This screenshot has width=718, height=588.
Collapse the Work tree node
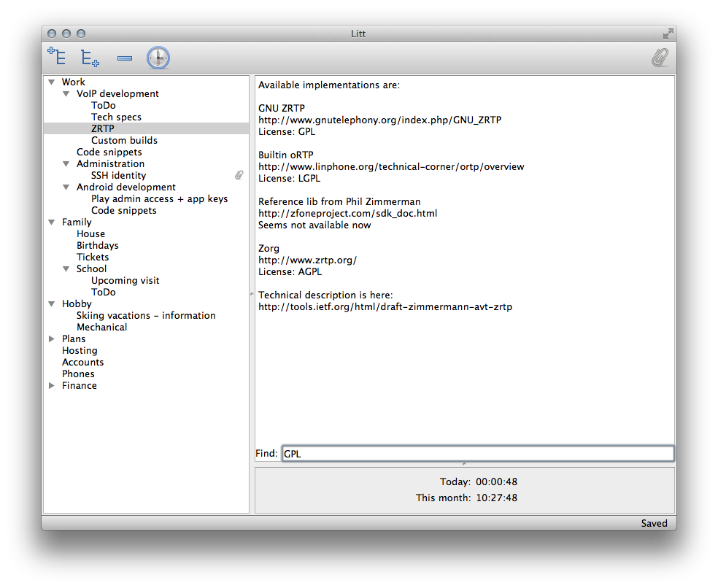point(52,82)
